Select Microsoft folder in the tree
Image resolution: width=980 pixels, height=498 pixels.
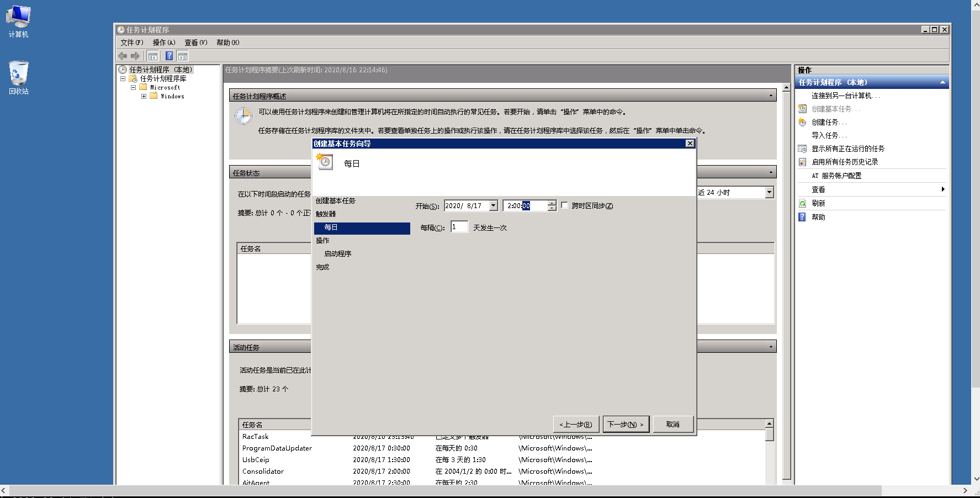click(x=165, y=87)
